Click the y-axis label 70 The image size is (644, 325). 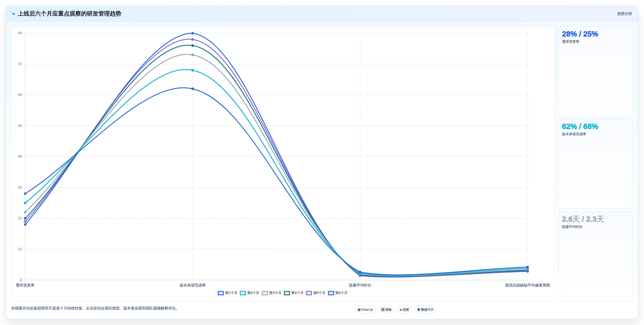[20, 64]
